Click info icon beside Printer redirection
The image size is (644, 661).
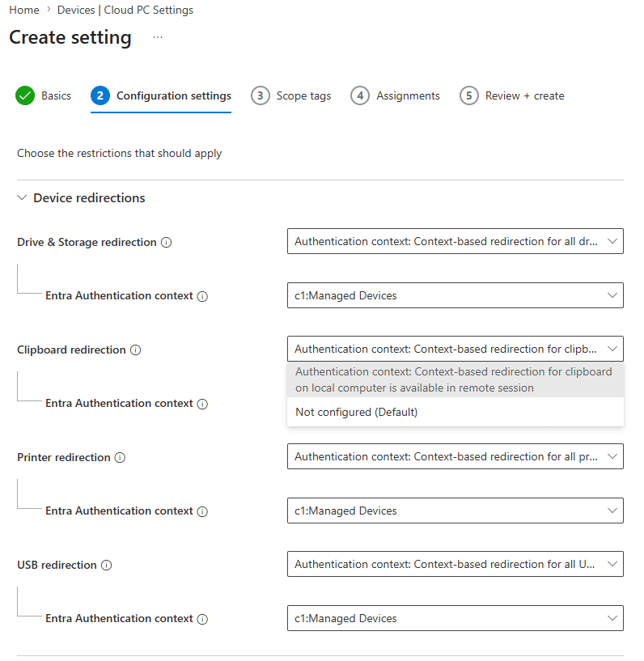tap(120, 457)
